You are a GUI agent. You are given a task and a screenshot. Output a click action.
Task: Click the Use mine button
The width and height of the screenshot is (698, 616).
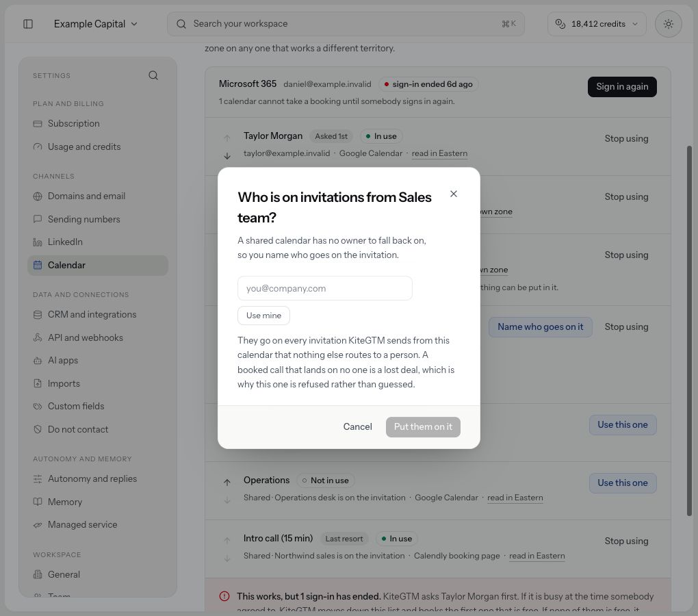pos(263,316)
